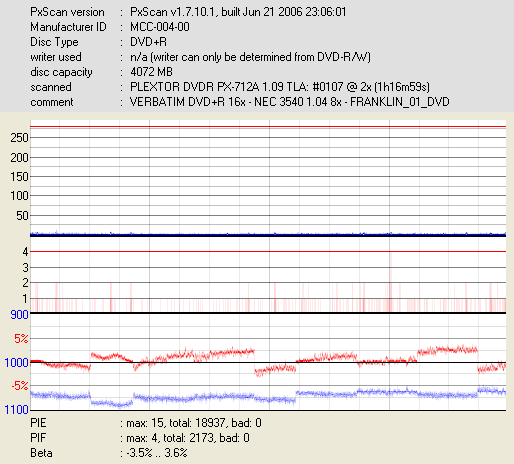Image resolution: width=514 pixels, height=464 pixels.
Task: Click the blue 1000 jitter axis label
Action: (x=16, y=362)
